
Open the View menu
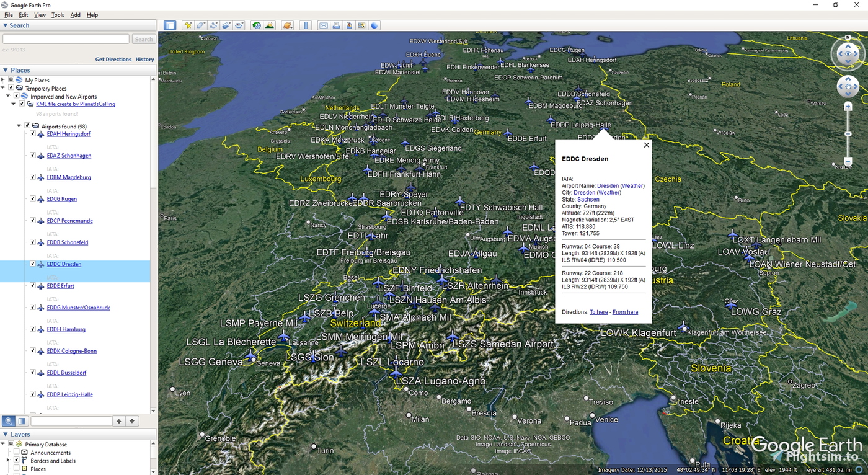[40, 15]
